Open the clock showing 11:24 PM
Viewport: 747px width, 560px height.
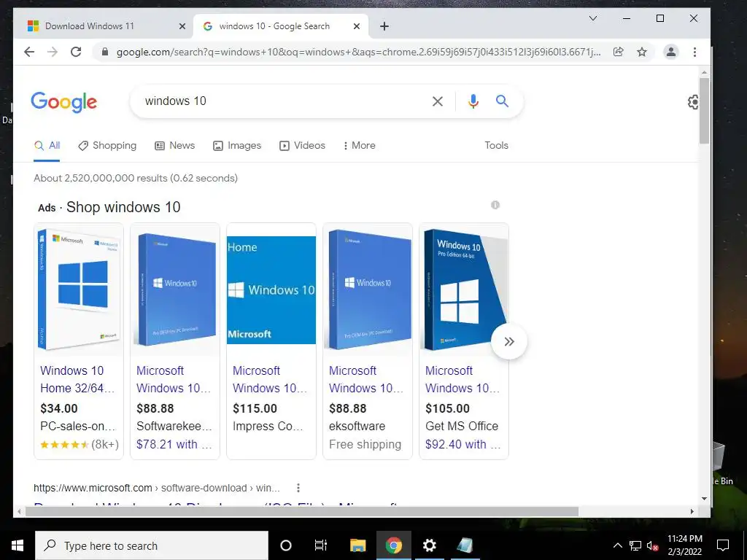click(684, 545)
